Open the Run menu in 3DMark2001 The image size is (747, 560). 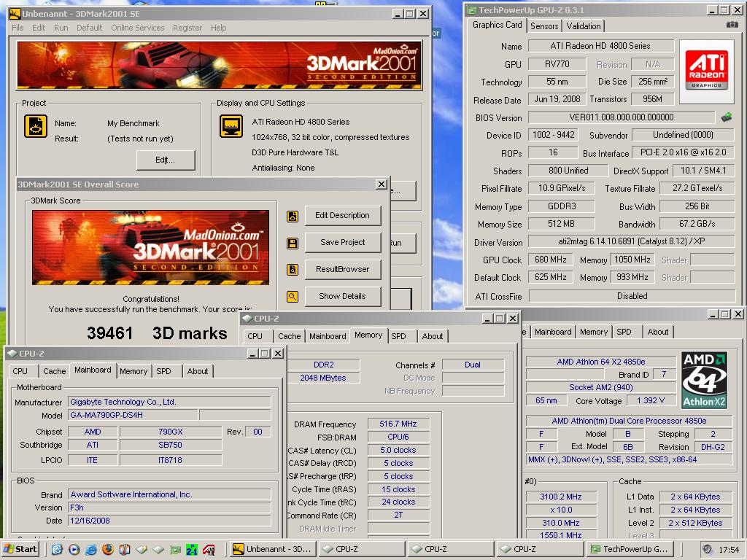[x=61, y=28]
